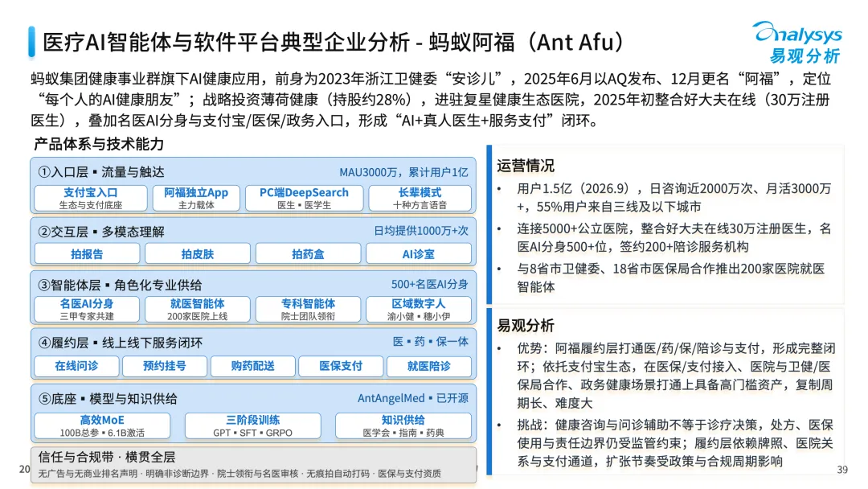
Task: Click the 无广告与无商业排名声明 compliance line
Action: click(240, 474)
